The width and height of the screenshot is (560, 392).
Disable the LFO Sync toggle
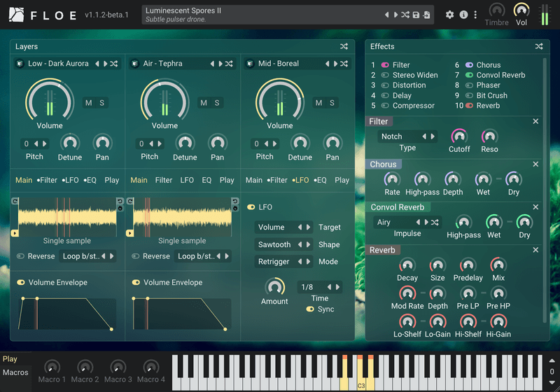(x=309, y=309)
